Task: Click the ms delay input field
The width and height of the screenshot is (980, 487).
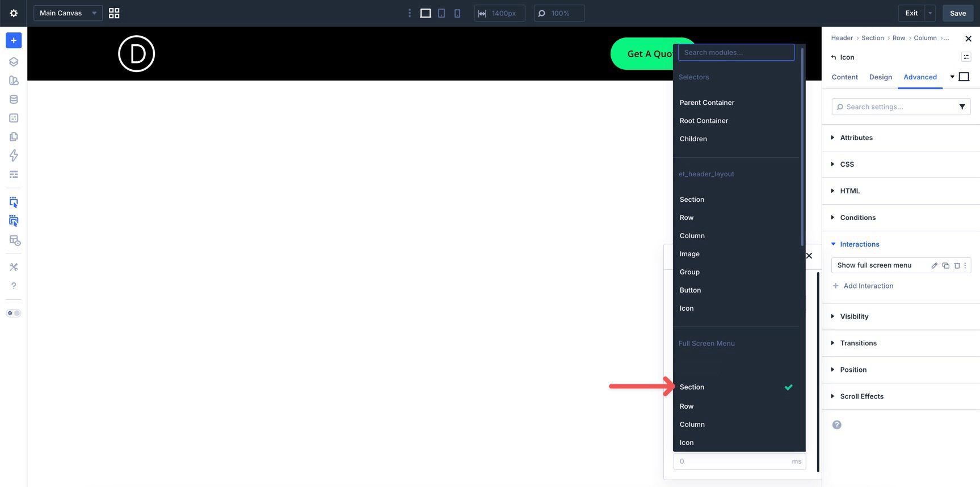Action: tap(739, 461)
